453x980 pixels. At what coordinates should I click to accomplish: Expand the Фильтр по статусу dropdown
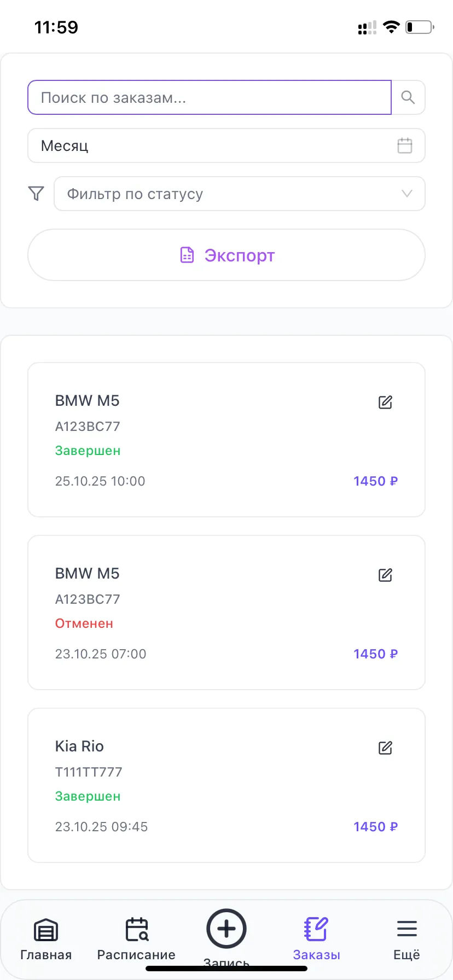coord(239,194)
